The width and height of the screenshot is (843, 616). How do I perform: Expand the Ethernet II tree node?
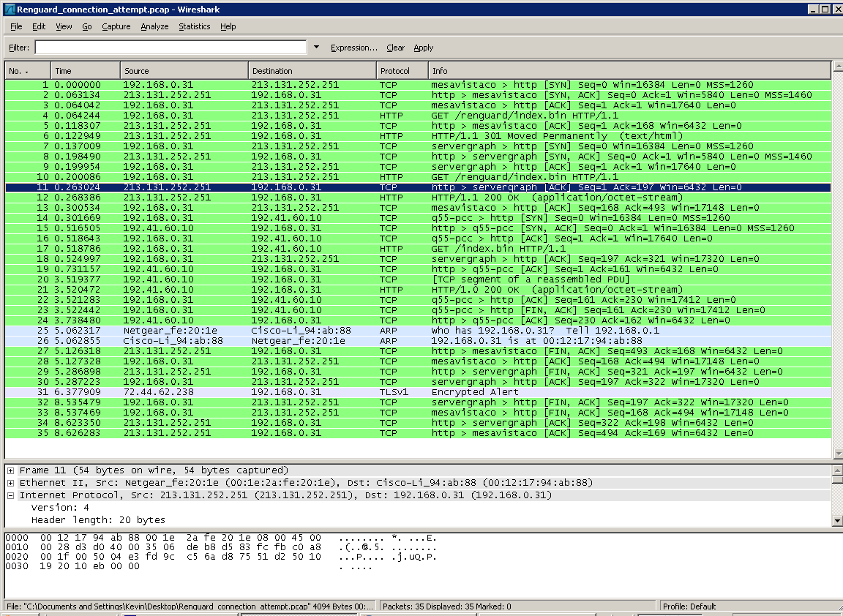[11, 483]
